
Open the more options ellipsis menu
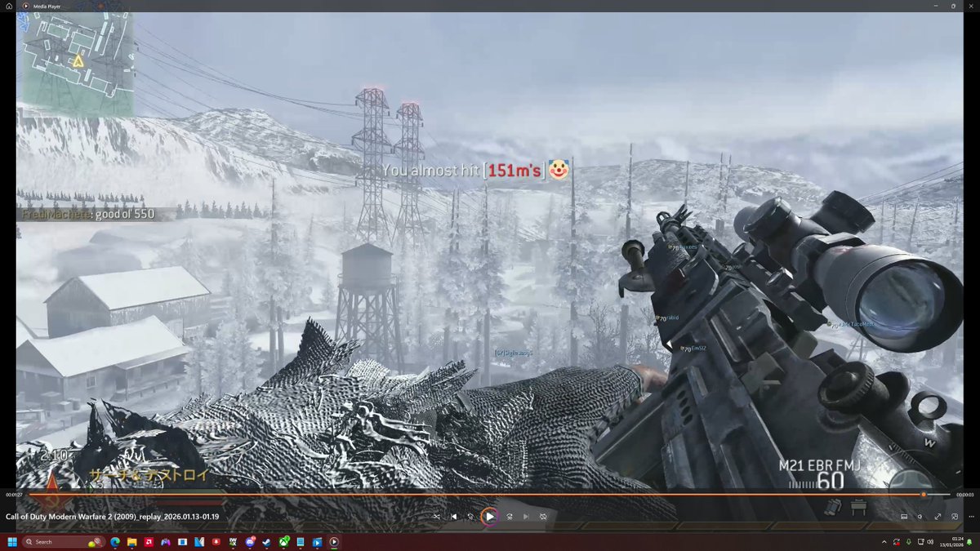971,517
